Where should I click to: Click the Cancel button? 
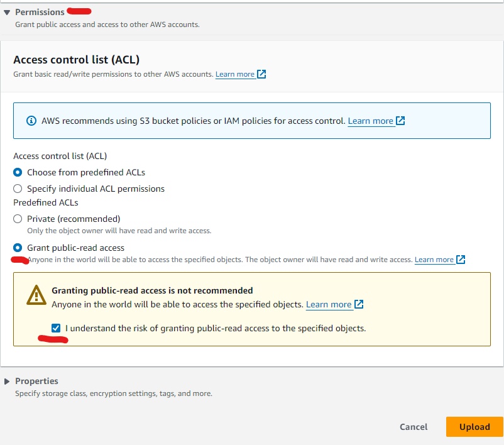click(x=414, y=427)
